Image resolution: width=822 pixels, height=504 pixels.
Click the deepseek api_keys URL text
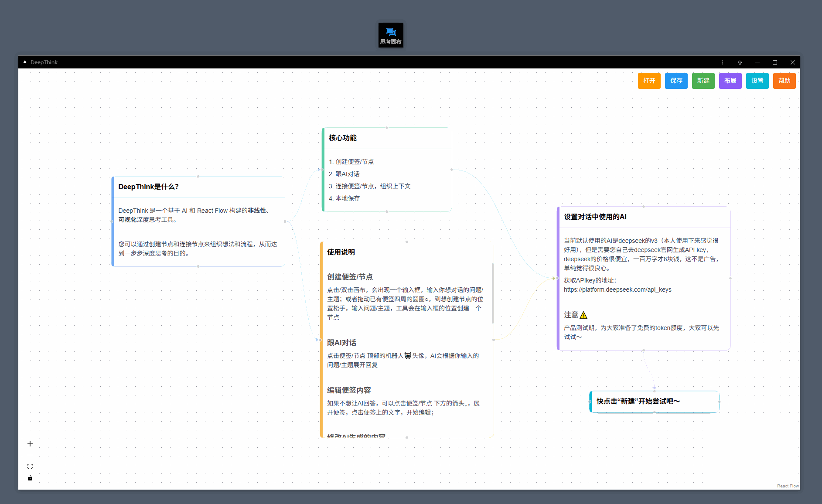(617, 289)
